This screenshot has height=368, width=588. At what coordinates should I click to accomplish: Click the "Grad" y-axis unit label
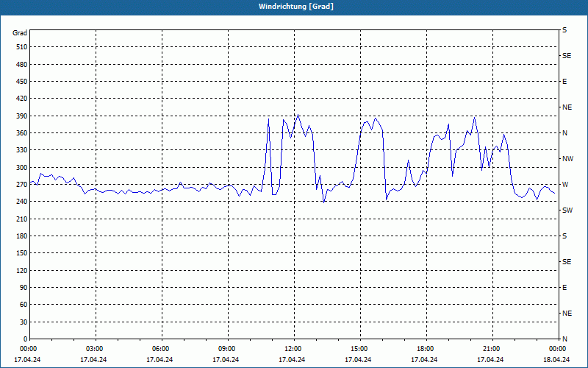point(20,33)
